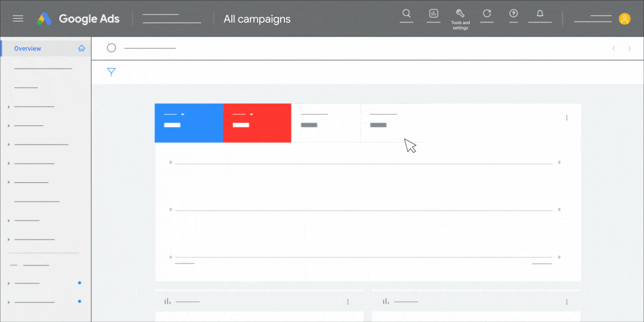Open the reports chart icon
This screenshot has height=322, width=644.
coord(433,13)
